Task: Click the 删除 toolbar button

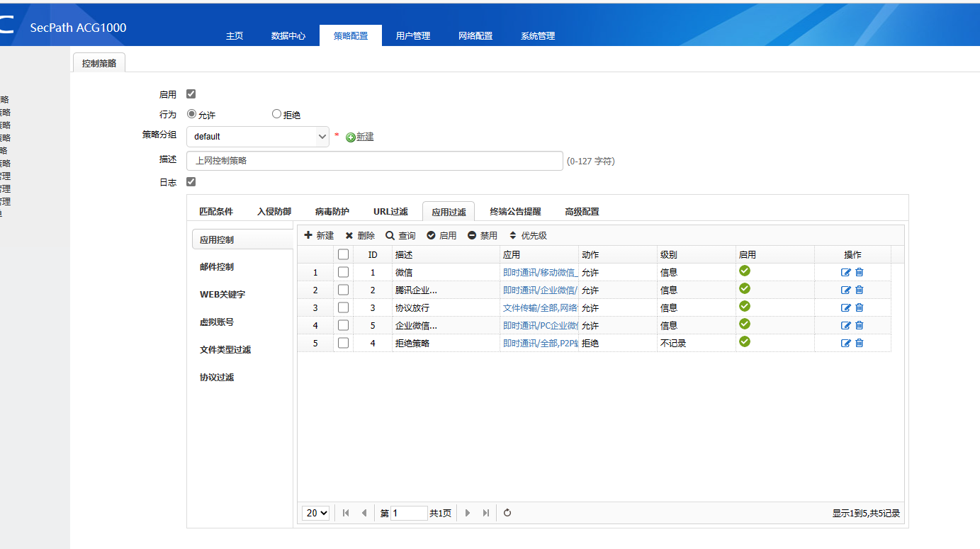Action: pyautogui.click(x=360, y=236)
